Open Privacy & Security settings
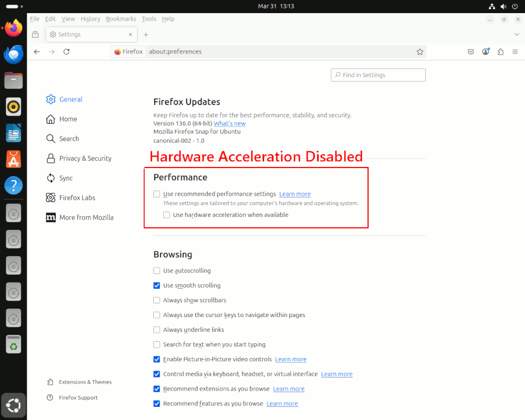 [79, 159]
